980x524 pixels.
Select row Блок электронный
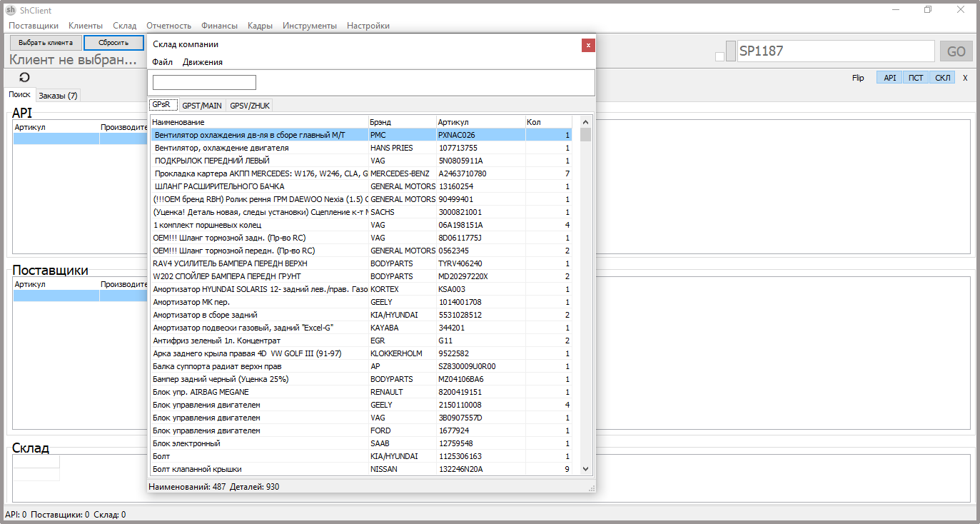coord(361,443)
